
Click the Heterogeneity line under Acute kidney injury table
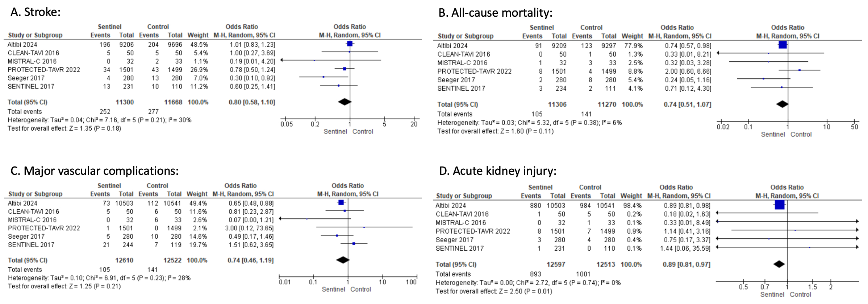[528, 283]
